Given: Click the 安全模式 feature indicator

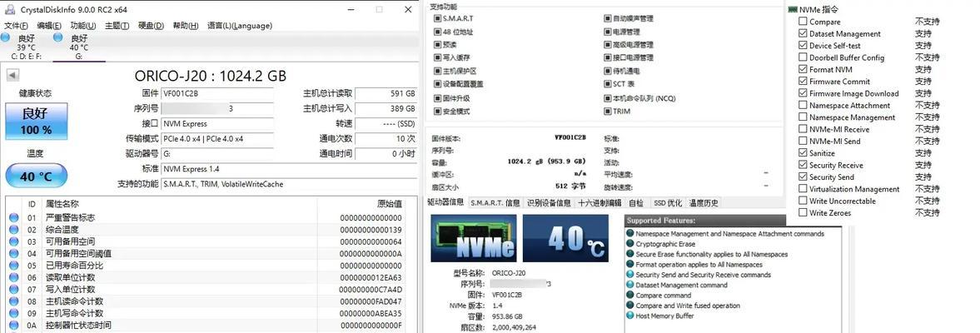Looking at the screenshot, I should (x=437, y=112).
